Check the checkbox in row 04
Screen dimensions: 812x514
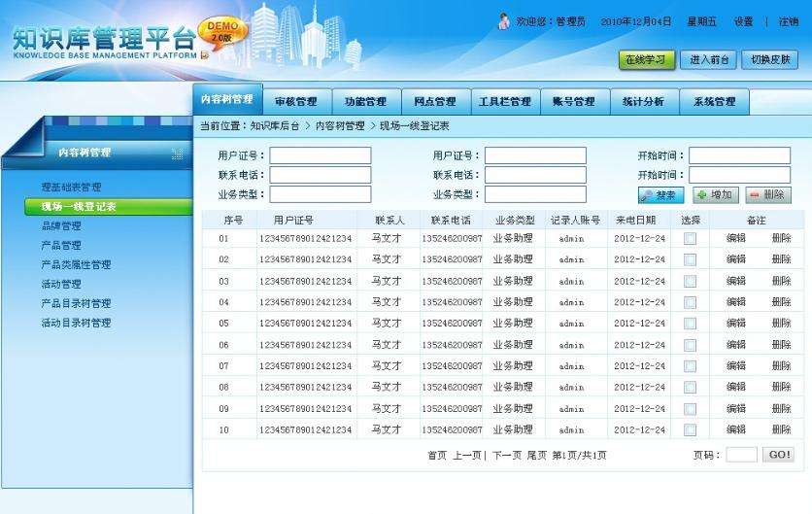click(690, 302)
